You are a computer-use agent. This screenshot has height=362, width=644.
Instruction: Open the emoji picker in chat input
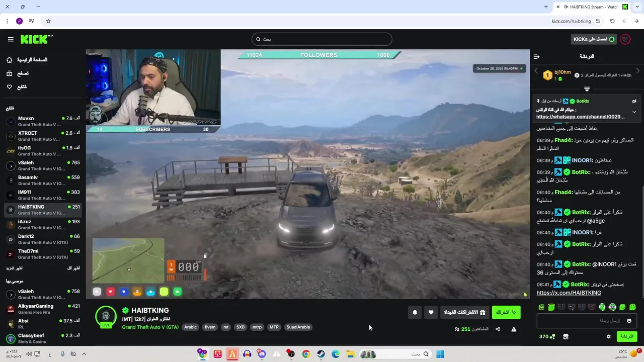click(629, 320)
